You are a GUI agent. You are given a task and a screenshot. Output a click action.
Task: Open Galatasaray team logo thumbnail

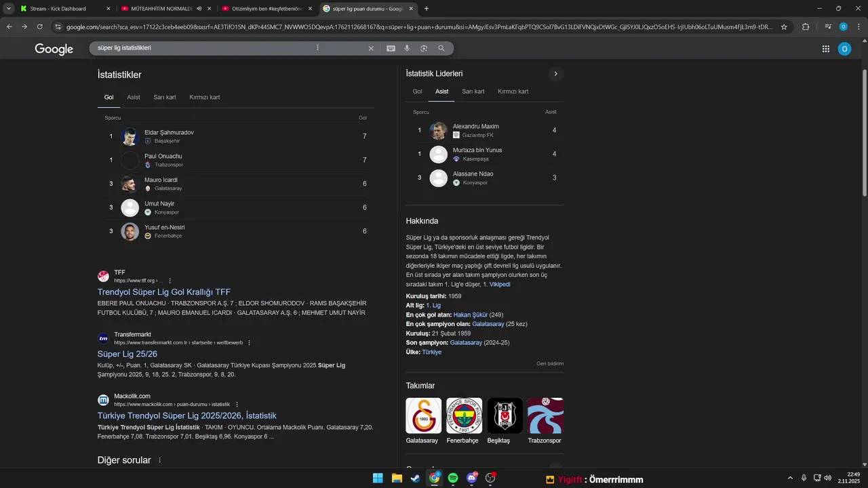click(423, 415)
